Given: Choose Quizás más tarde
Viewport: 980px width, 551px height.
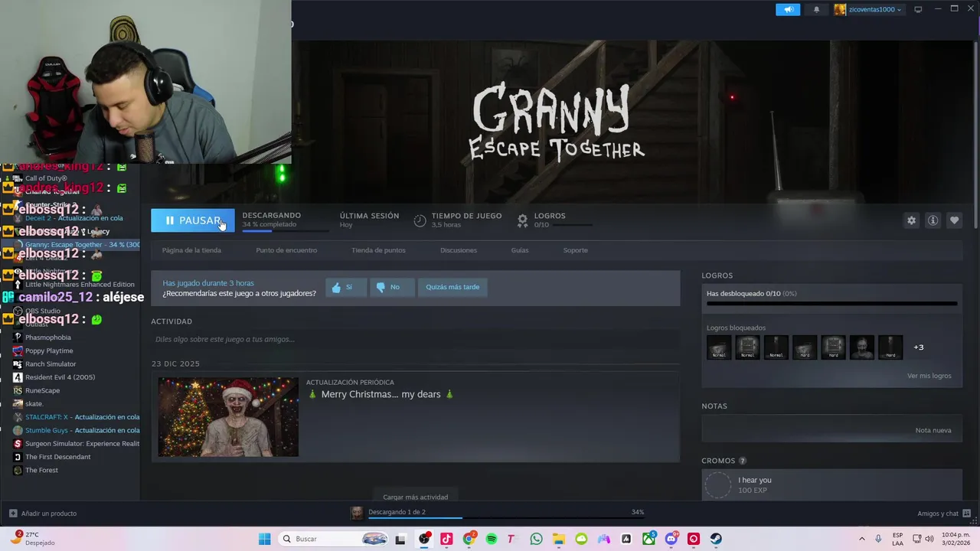Looking at the screenshot, I should point(452,287).
